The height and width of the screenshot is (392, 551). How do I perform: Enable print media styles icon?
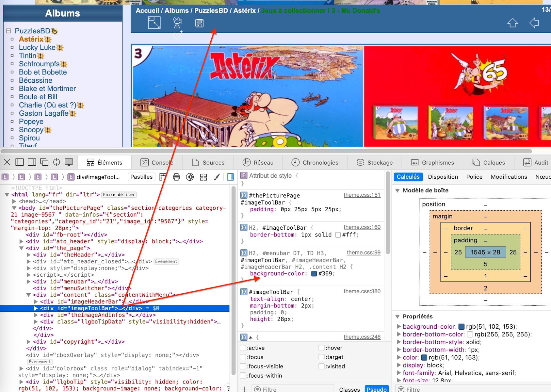point(176,177)
